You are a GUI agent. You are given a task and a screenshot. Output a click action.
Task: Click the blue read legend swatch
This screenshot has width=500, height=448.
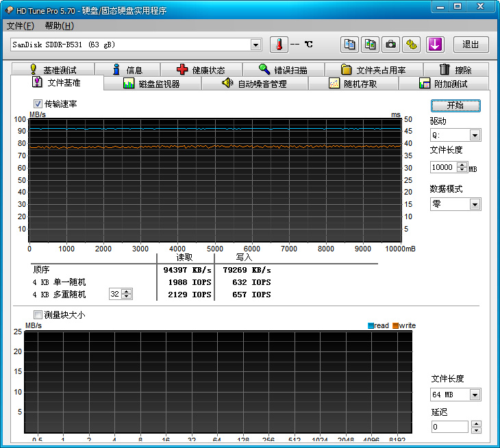371,325
